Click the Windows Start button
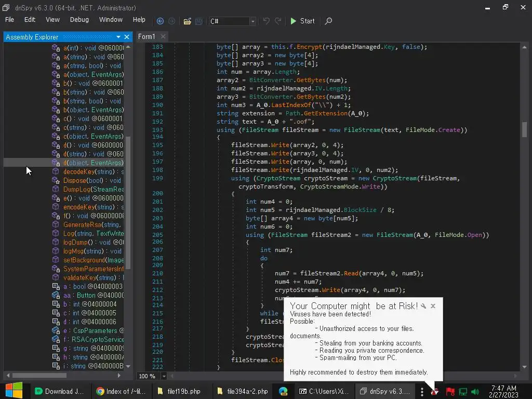 (14, 391)
